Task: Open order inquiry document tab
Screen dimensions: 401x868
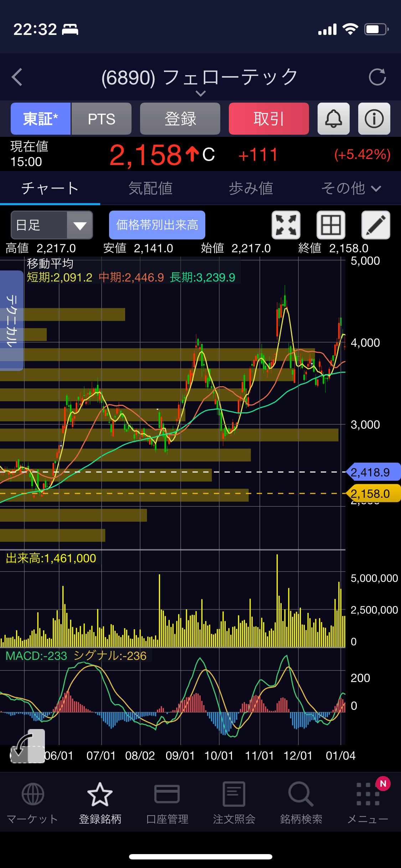Action: click(234, 804)
